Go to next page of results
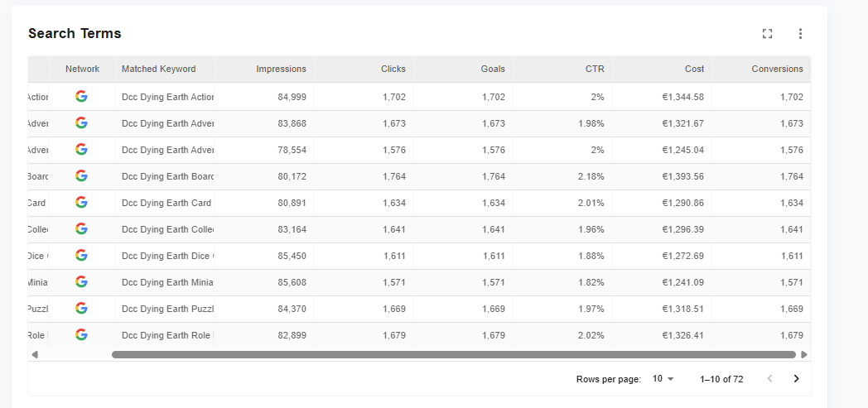Screen dimensions: 868x408 coord(796,379)
